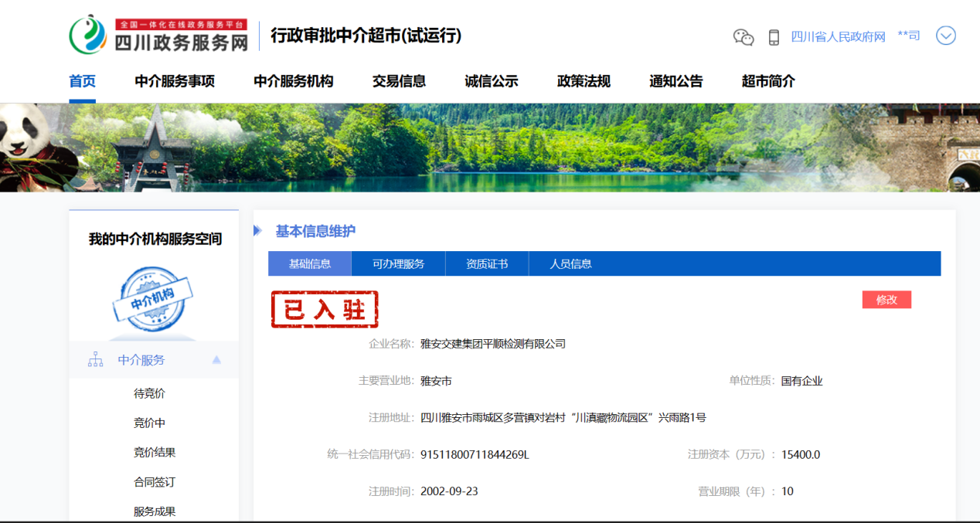Open 合同签订 in the sidebar
The width and height of the screenshot is (980, 523).
point(154,481)
